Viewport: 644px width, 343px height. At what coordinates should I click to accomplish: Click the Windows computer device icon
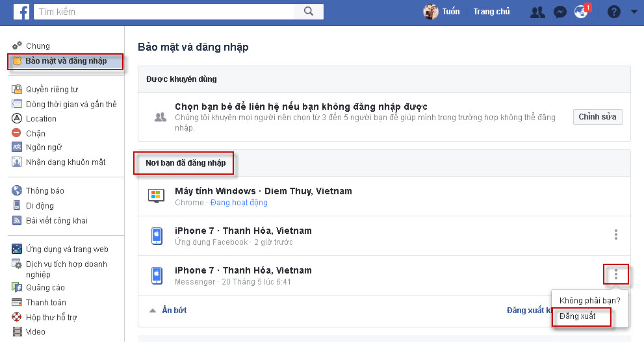(x=156, y=196)
